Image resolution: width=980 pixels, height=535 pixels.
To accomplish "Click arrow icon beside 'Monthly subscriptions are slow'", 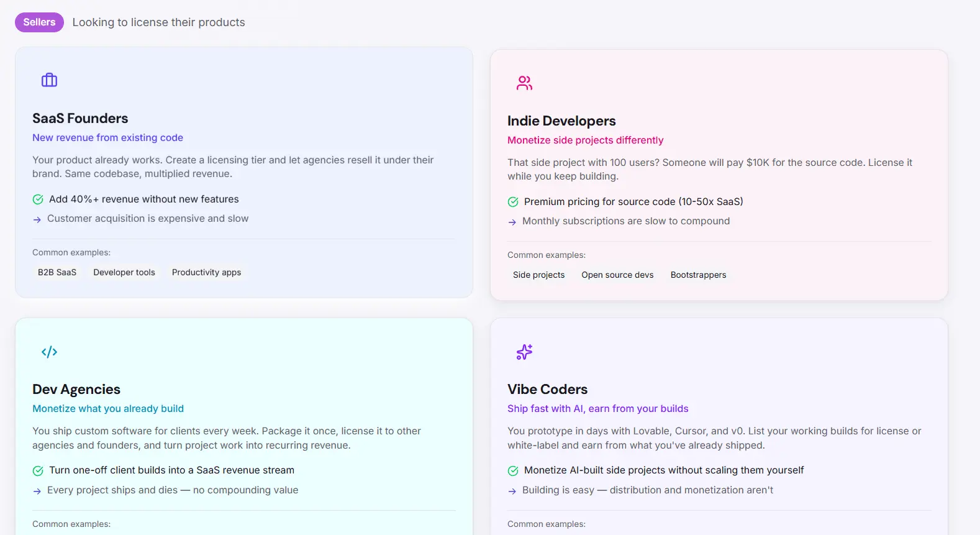I will coord(512,222).
